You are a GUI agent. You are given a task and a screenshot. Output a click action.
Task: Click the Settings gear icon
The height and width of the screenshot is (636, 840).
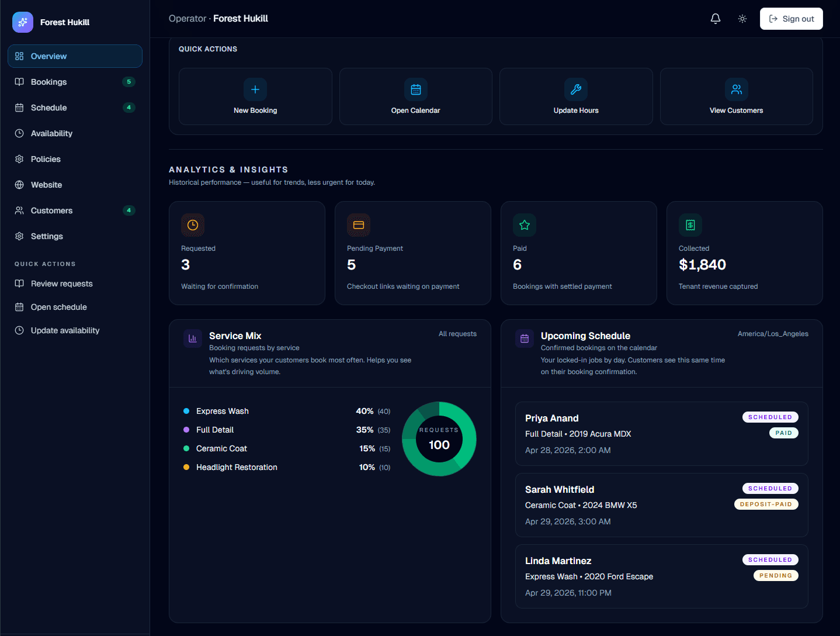19,236
